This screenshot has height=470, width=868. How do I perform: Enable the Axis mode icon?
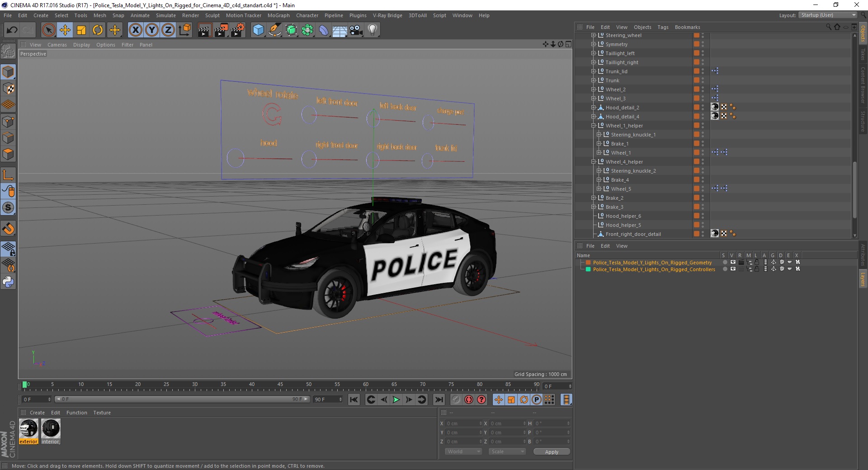pyautogui.click(x=8, y=175)
